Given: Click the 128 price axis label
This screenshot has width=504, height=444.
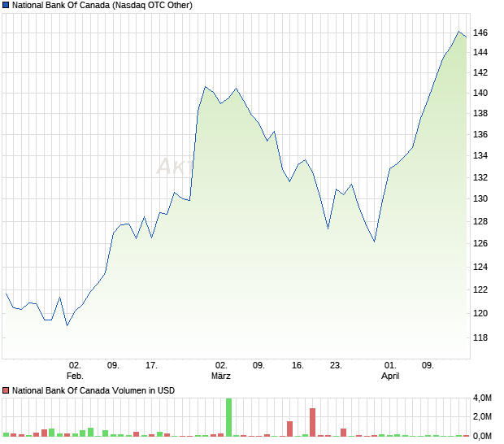Looking at the screenshot, I should coord(480,221).
